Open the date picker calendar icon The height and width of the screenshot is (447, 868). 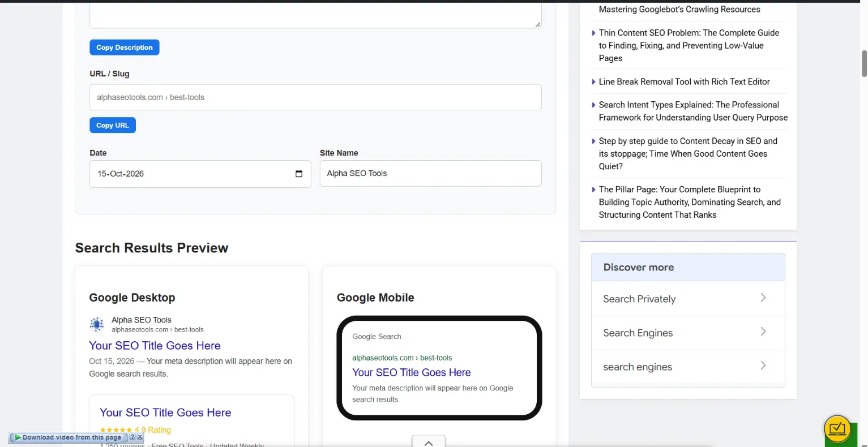pyautogui.click(x=299, y=174)
